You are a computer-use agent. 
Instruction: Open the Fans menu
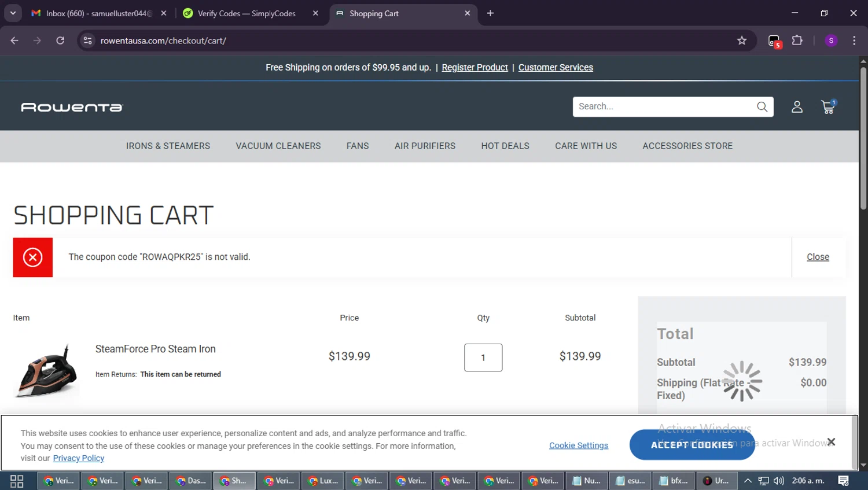point(358,146)
